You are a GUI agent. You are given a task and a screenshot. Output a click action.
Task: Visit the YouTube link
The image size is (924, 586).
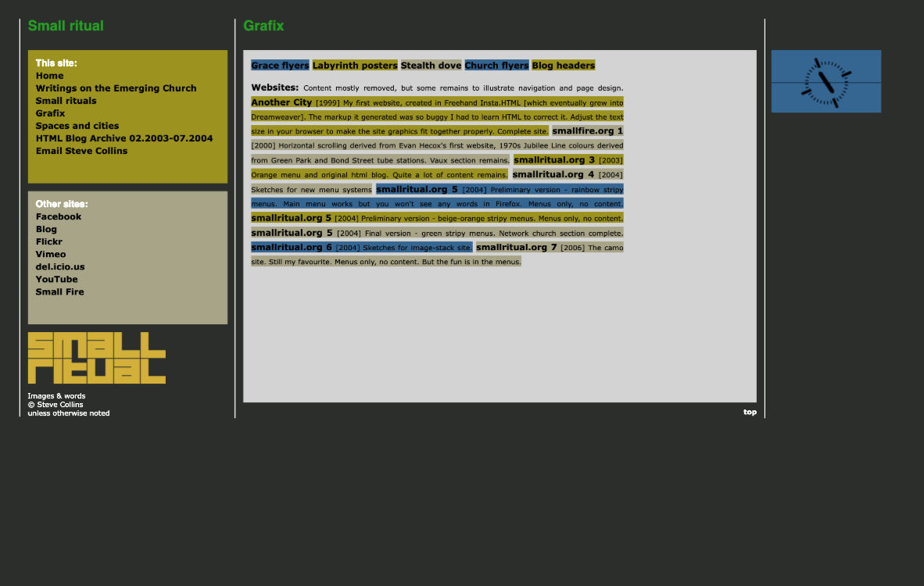tap(56, 279)
